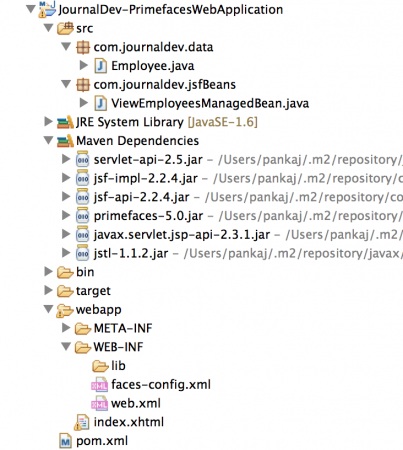Click the target folder icon
This screenshot has width=403, height=450.
pos(65,291)
